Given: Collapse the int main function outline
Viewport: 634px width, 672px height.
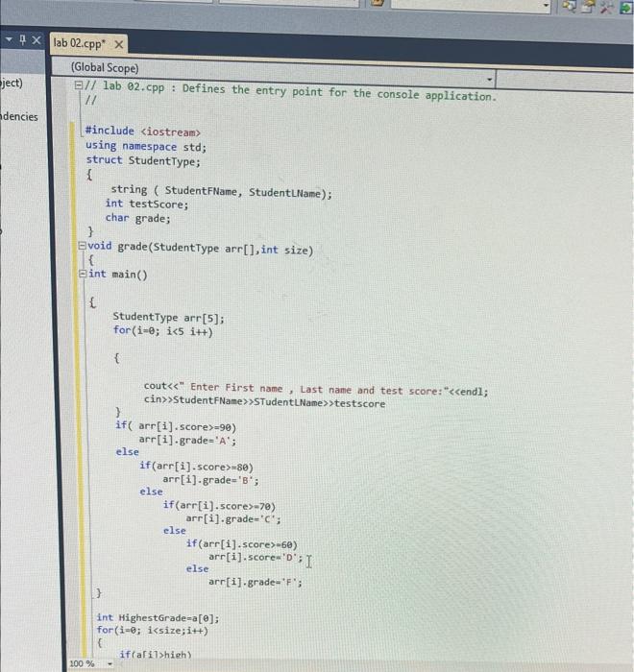Looking at the screenshot, I should (83, 274).
